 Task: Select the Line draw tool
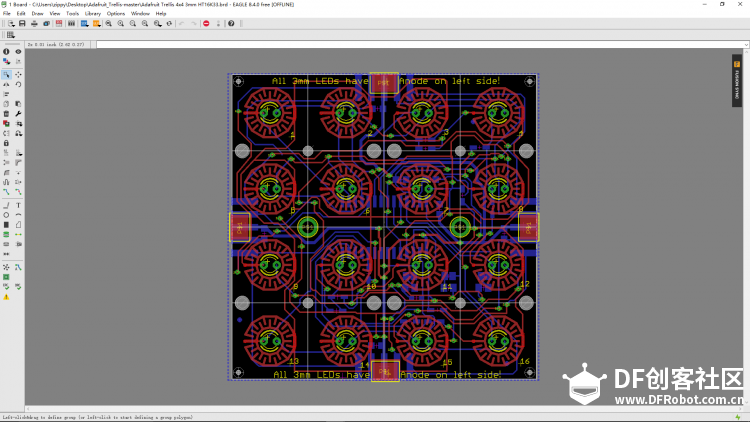6,205
